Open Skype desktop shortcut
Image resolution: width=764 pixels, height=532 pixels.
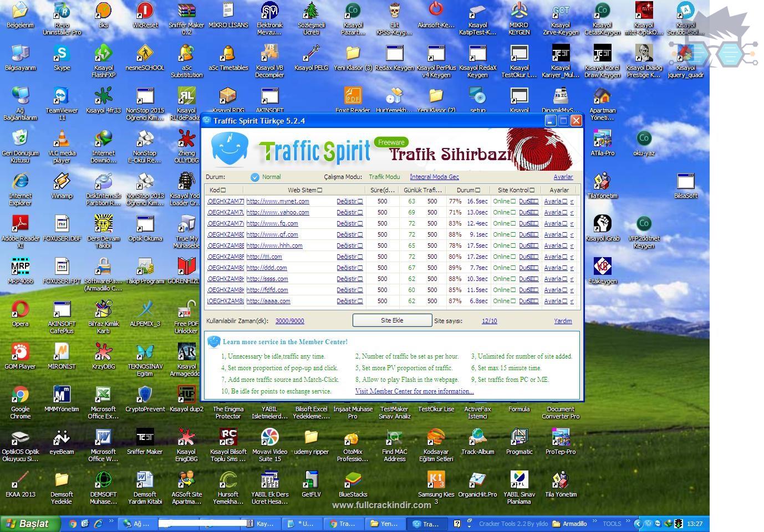tap(62, 58)
